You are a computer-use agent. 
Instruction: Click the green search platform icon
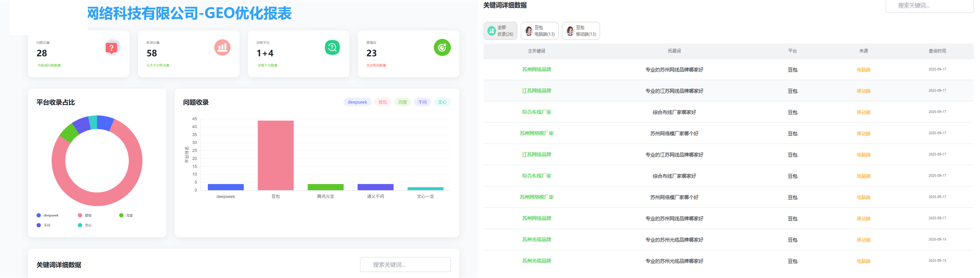tap(332, 48)
